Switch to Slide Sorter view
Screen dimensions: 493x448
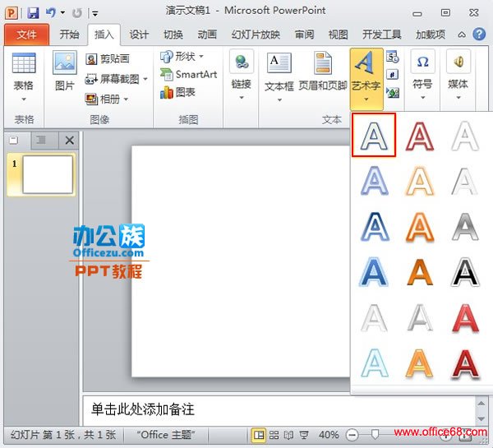click(x=274, y=435)
